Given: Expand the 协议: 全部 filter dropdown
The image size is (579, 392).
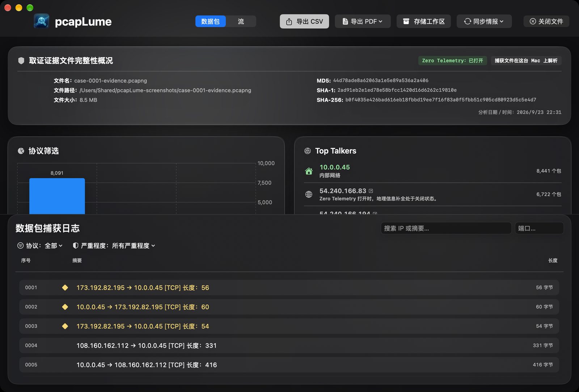Looking at the screenshot, I should (40, 246).
